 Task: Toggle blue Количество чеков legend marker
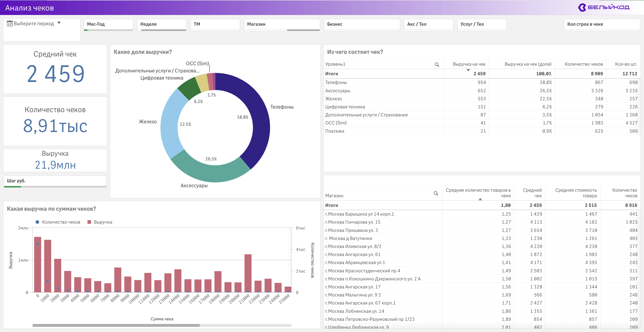click(37, 222)
